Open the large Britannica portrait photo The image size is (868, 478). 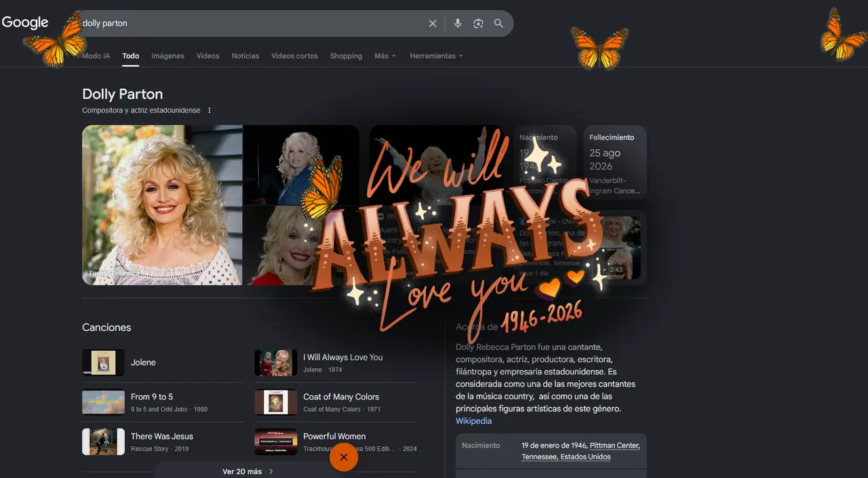[162, 205]
